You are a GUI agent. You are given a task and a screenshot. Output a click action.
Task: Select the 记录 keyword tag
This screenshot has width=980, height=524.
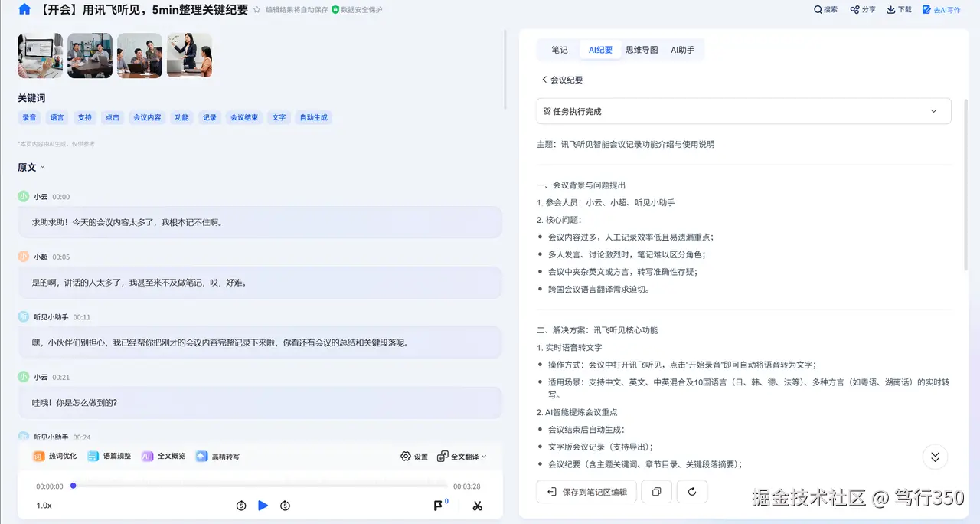(209, 117)
